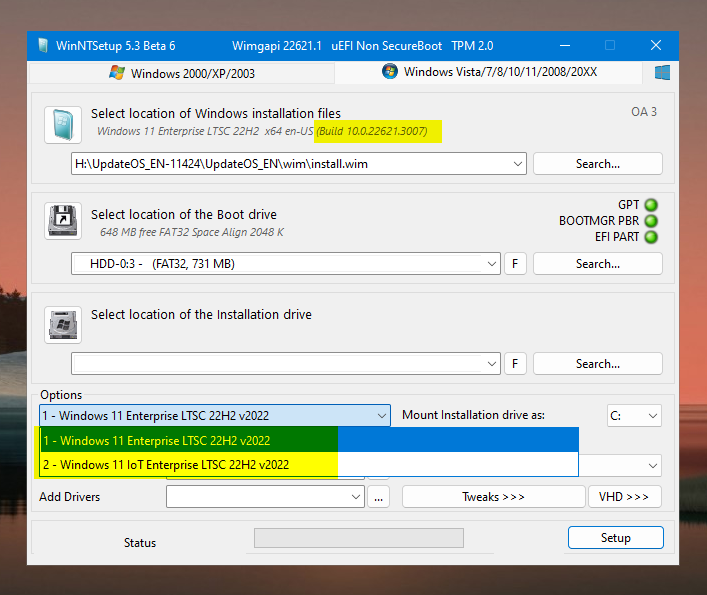Click F format button for Installation drive
This screenshot has width=707, height=595.
click(x=515, y=364)
